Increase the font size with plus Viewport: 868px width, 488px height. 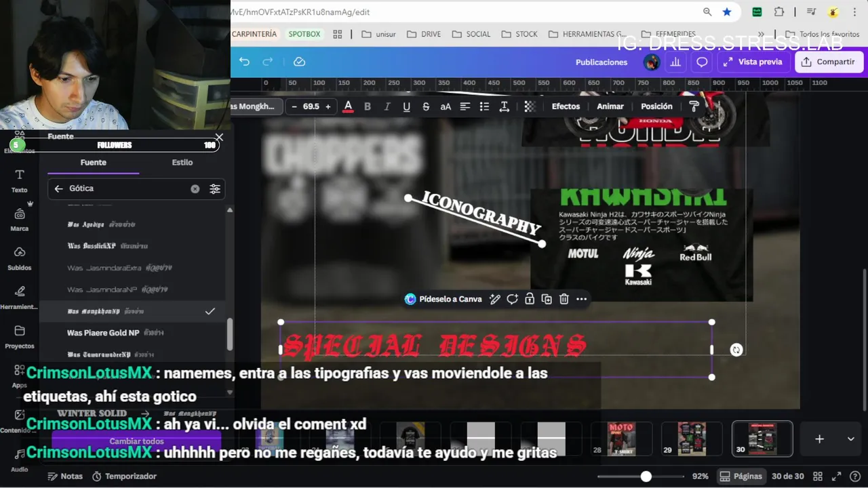328,106
